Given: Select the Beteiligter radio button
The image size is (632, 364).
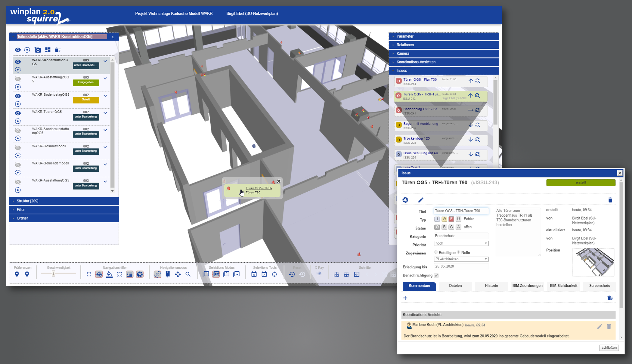Looking at the screenshot, I should [x=436, y=252].
